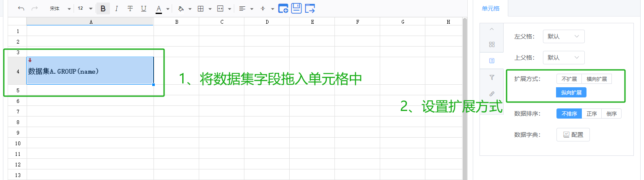Apply the font color A icon
The width and height of the screenshot is (644, 180).
tap(159, 8)
